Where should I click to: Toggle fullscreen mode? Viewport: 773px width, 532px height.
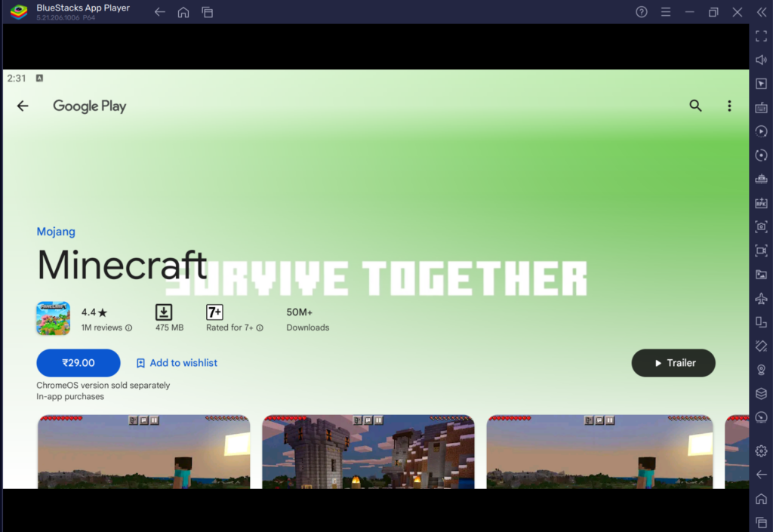(x=761, y=35)
